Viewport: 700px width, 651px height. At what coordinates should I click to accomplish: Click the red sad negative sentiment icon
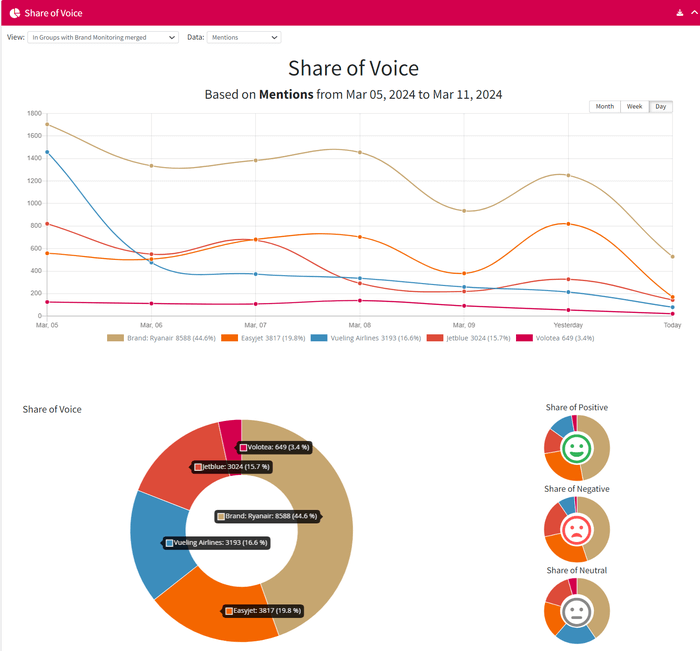pos(577,530)
